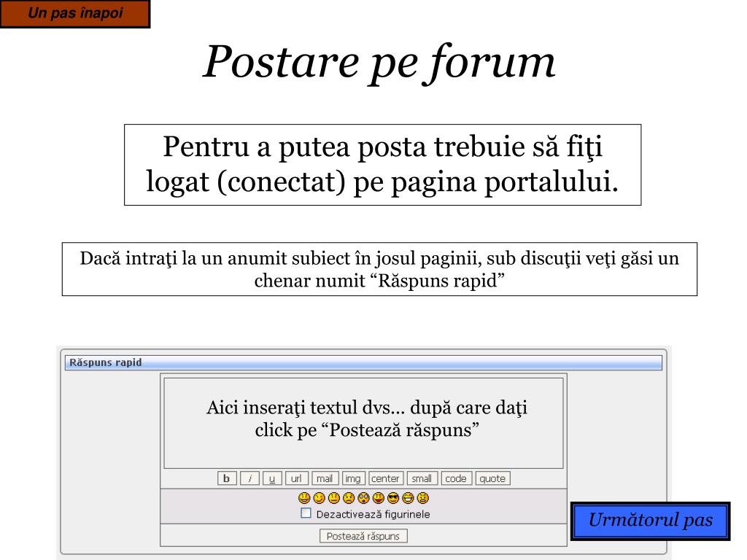Image resolution: width=747 pixels, height=560 pixels.
Task: Insert the winking face emoticon
Action: coord(320,498)
